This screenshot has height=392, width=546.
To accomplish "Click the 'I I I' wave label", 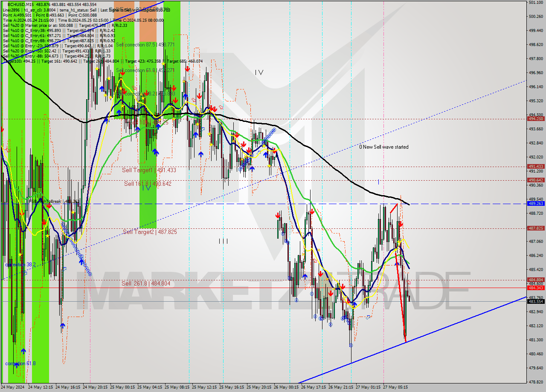I will (223, 241).
